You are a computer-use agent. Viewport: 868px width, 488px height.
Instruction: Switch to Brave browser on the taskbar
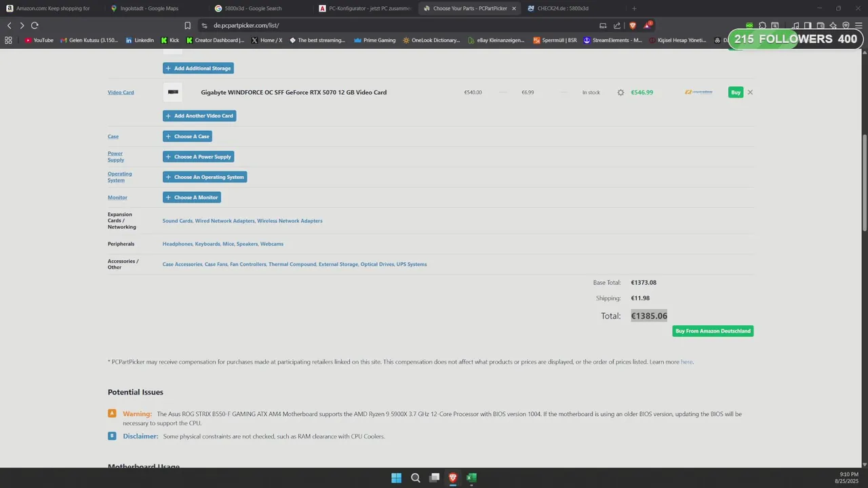(x=453, y=478)
